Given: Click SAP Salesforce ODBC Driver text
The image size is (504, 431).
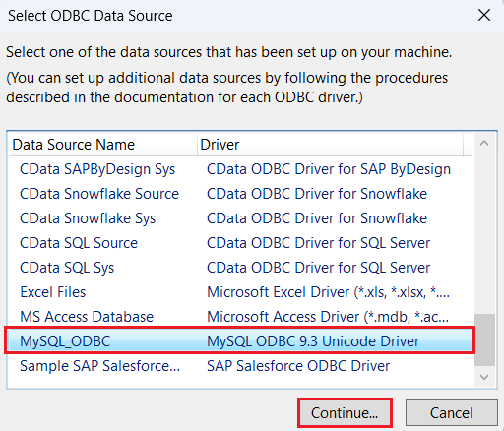Looking at the screenshot, I should [298, 366].
